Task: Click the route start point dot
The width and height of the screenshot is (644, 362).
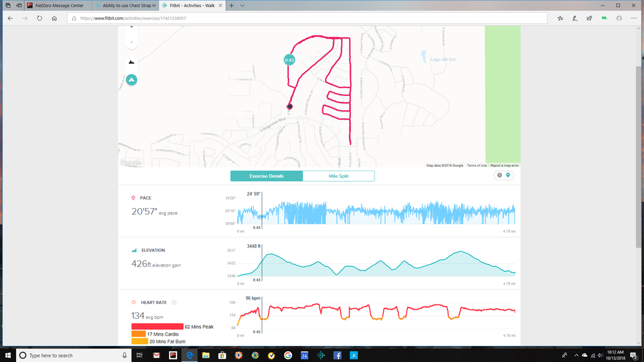Action: tap(289, 106)
